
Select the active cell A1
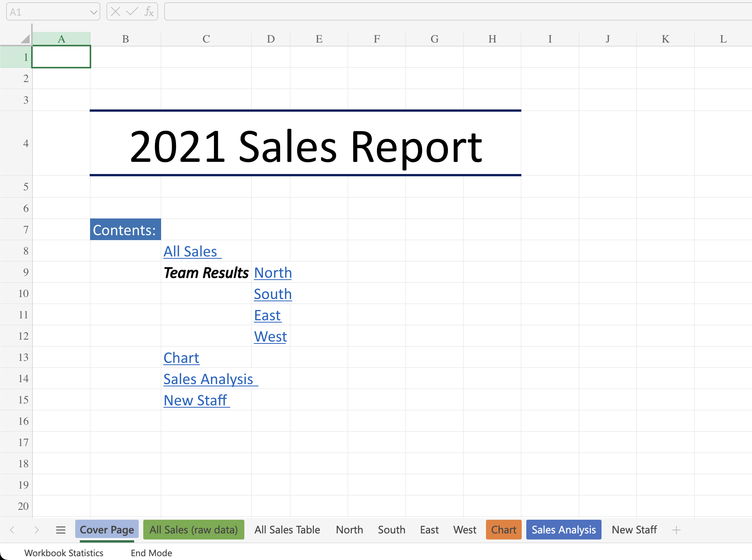(61, 57)
